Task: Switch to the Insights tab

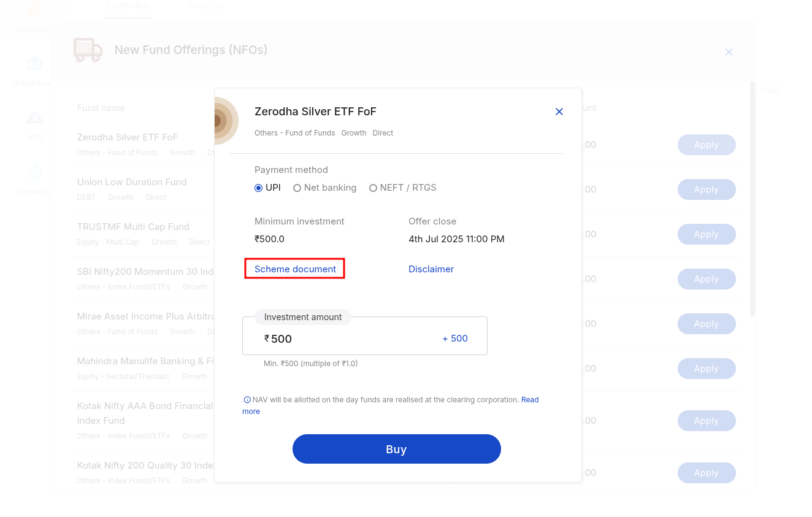Action: tap(207, 6)
